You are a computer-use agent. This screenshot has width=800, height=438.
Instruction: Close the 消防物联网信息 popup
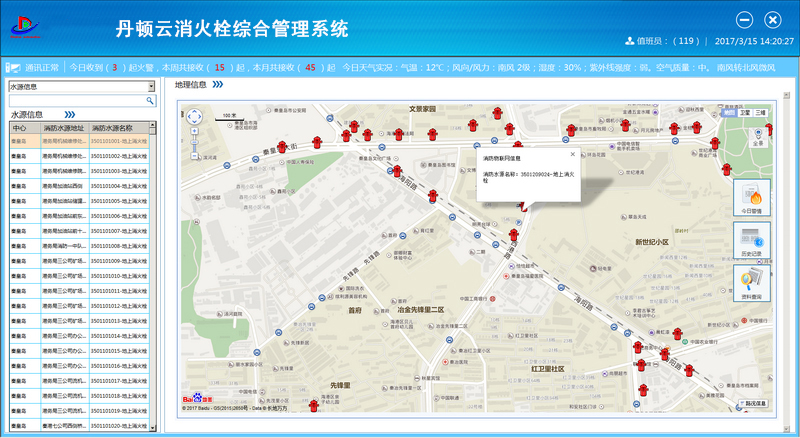click(572, 154)
